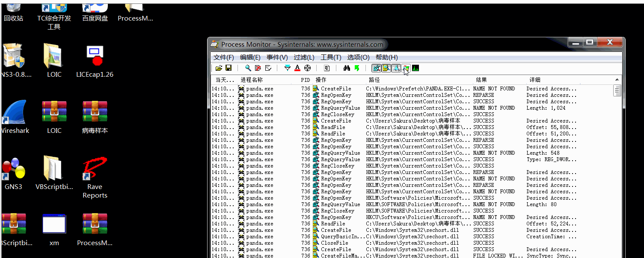
Task: Open the 帮助(H) menu
Action: tap(387, 57)
